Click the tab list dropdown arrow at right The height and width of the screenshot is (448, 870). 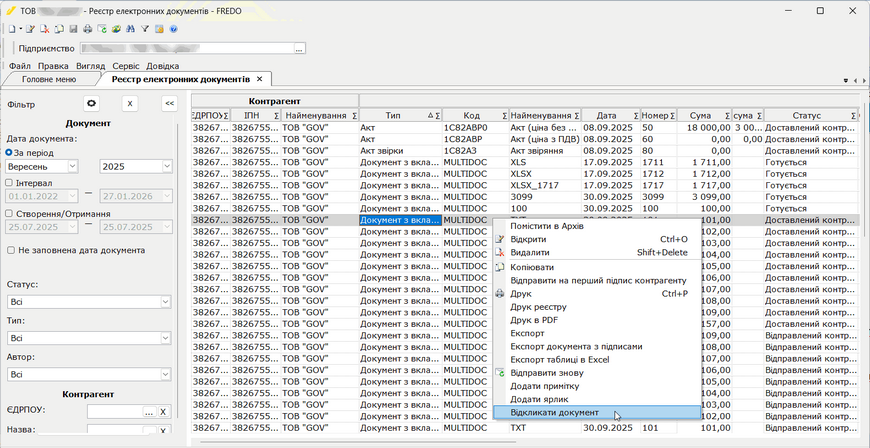846,80
